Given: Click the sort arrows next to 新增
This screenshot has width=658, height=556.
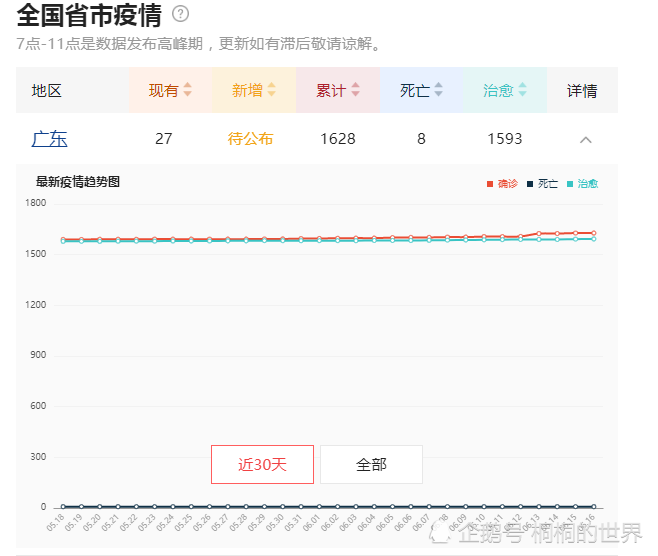Looking at the screenshot, I should 271,90.
